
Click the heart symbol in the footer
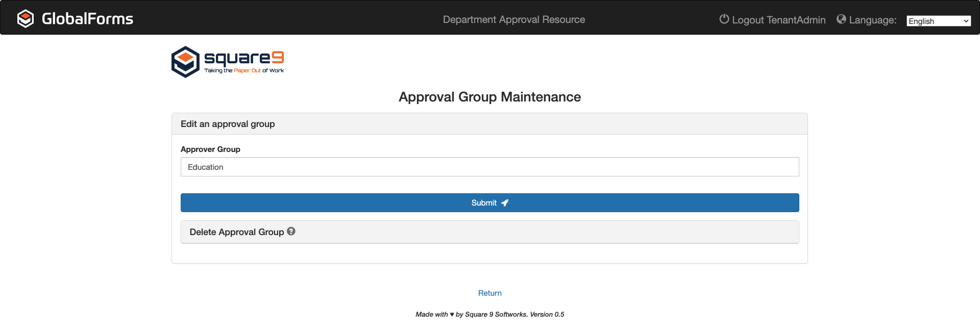click(452, 315)
